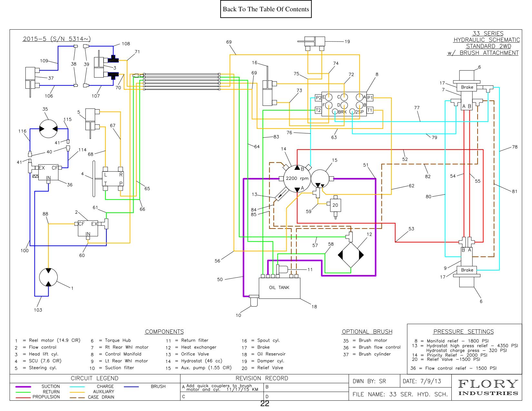The width and height of the screenshot is (532, 411).
Task: Click 'Heat exchanger' component entry
Action: pos(191,347)
